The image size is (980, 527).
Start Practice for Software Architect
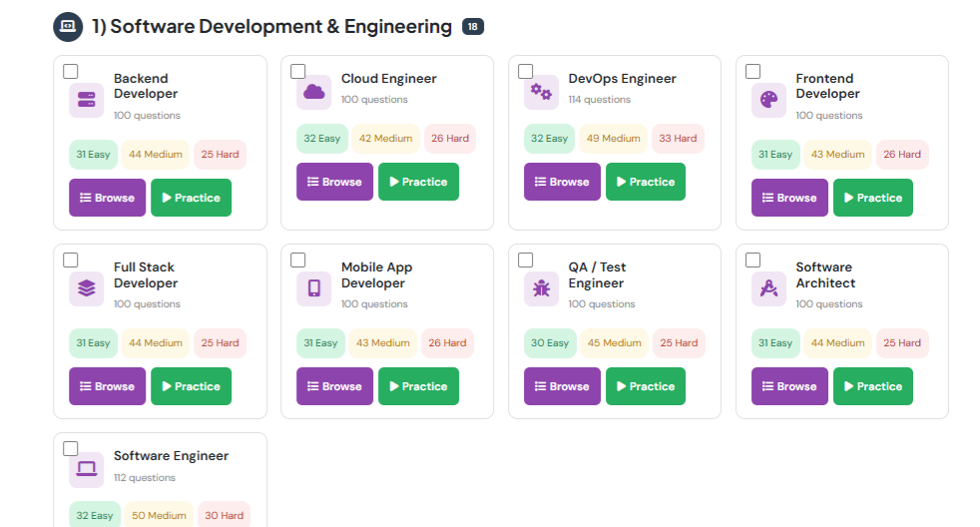pos(873,386)
